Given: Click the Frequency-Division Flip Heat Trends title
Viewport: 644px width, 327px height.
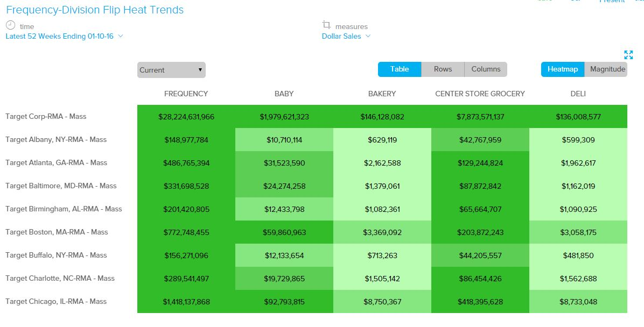Looking at the screenshot, I should (95, 10).
